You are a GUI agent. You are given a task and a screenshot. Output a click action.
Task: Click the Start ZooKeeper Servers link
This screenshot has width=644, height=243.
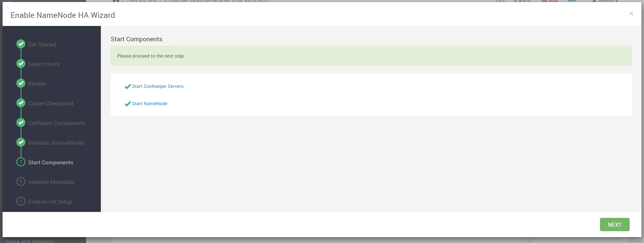click(157, 86)
